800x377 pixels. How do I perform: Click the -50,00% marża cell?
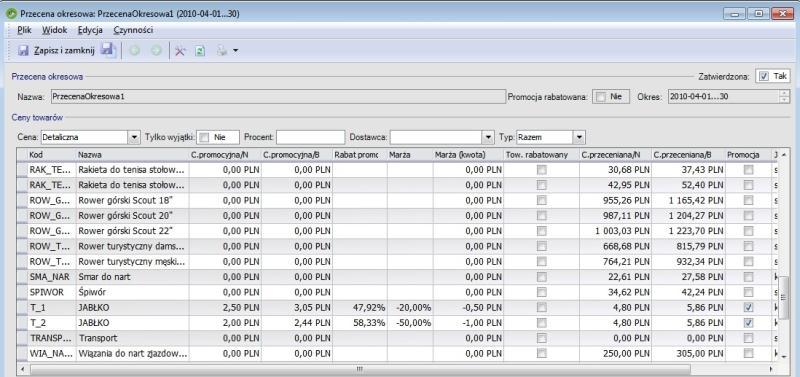(x=410, y=323)
